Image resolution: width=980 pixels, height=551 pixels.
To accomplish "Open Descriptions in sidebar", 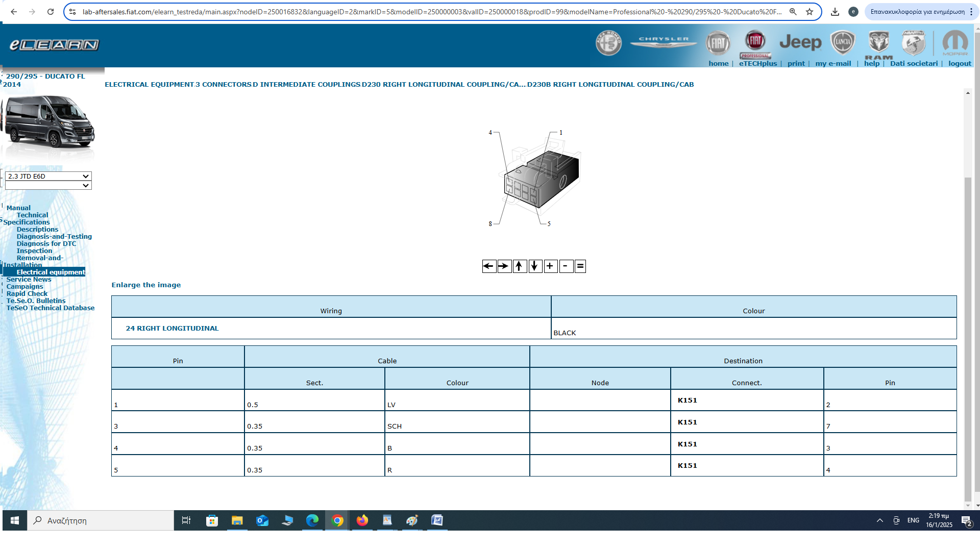I will click(37, 229).
